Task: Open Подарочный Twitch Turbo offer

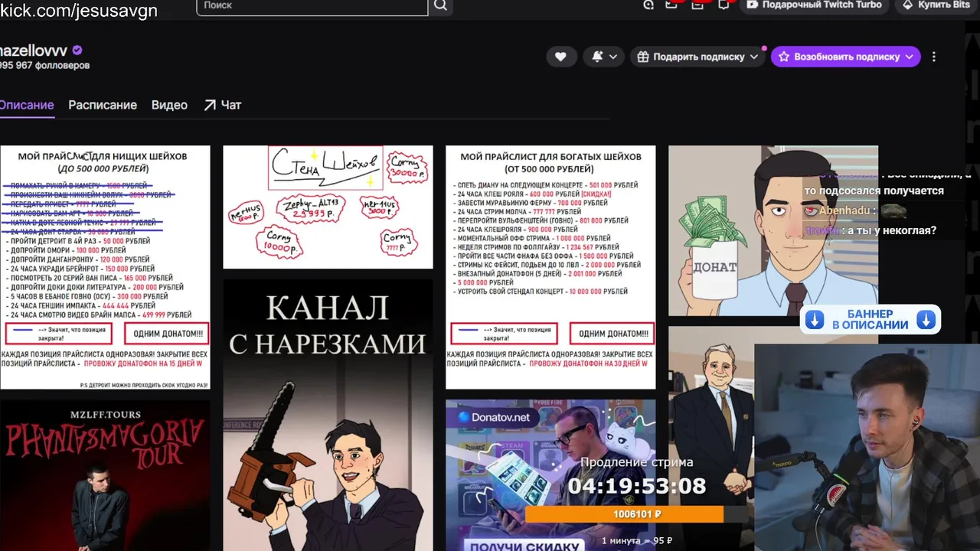Action: click(815, 5)
